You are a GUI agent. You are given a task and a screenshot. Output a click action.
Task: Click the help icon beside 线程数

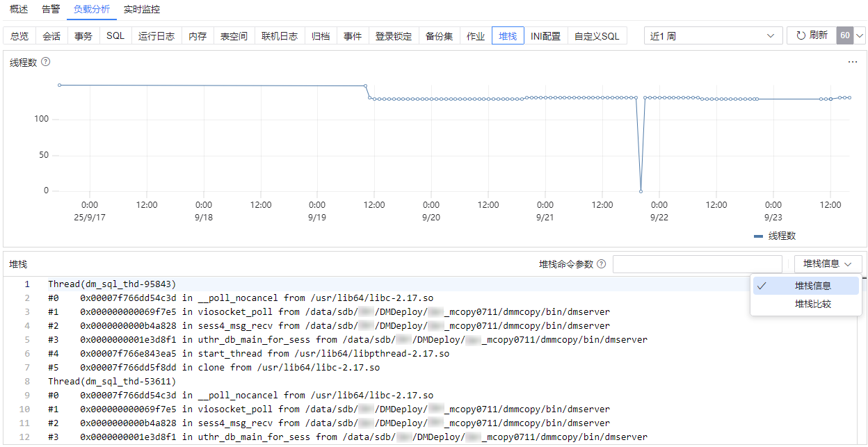coord(46,62)
